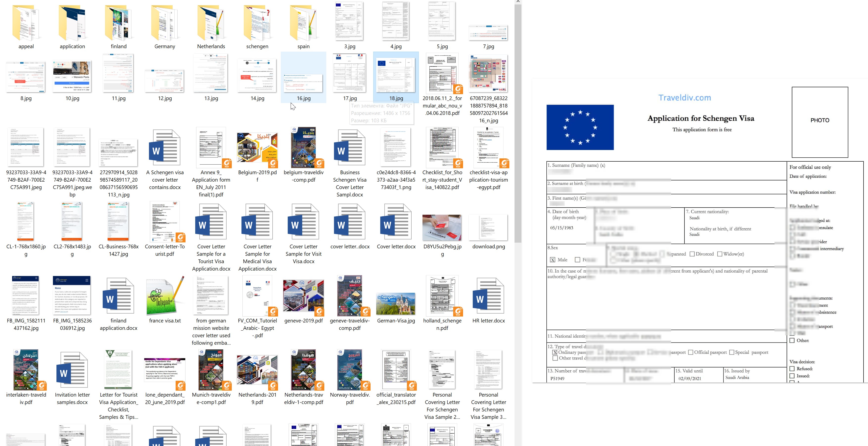Click the Traveldiv.com link in preview

tap(684, 98)
